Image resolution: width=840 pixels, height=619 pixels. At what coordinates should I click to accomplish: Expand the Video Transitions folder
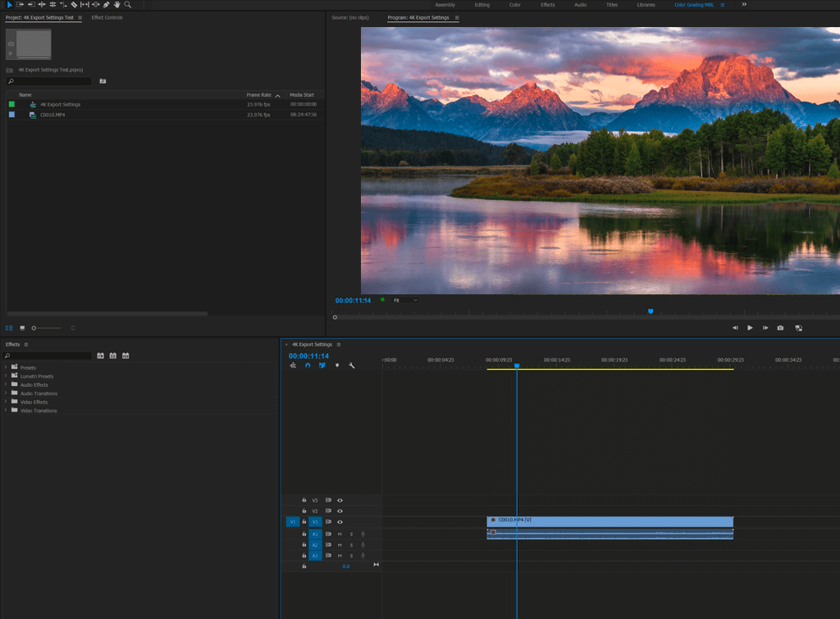pos(6,411)
